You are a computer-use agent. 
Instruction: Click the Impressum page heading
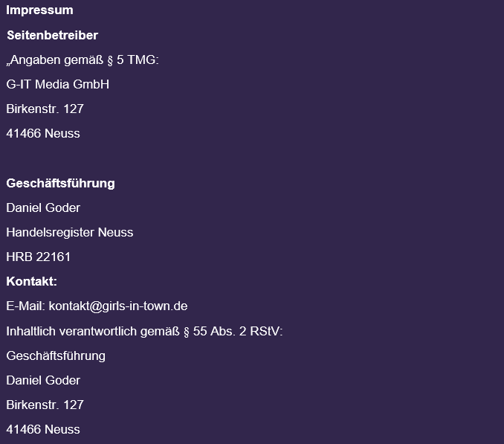coord(39,10)
